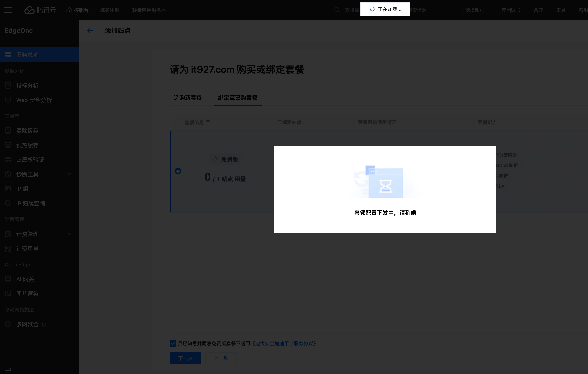Click the 下一步 button
This screenshot has height=374, width=588.
click(x=185, y=358)
